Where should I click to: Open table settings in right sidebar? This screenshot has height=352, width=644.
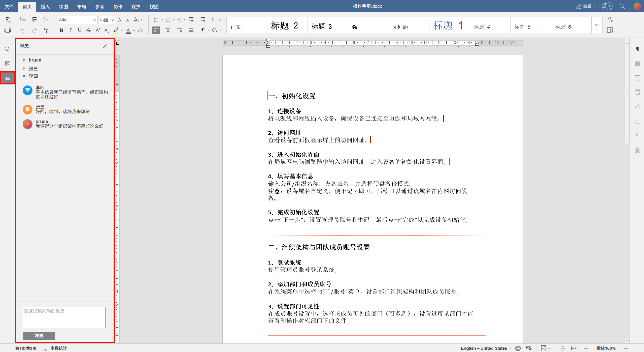[637, 64]
